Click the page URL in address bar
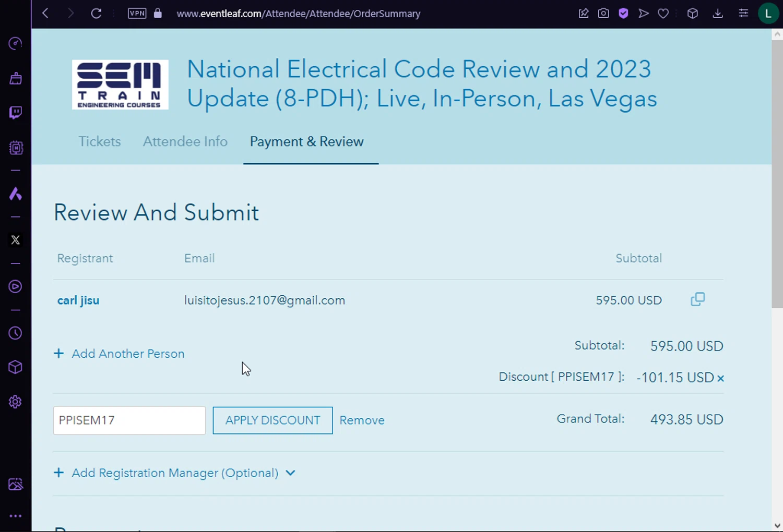Image resolution: width=783 pixels, height=532 pixels. (x=299, y=14)
